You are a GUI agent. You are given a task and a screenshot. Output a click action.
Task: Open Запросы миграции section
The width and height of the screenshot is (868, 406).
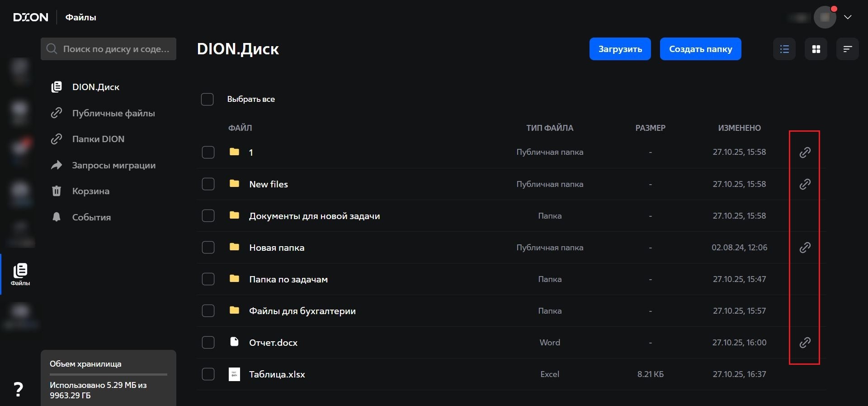[113, 165]
